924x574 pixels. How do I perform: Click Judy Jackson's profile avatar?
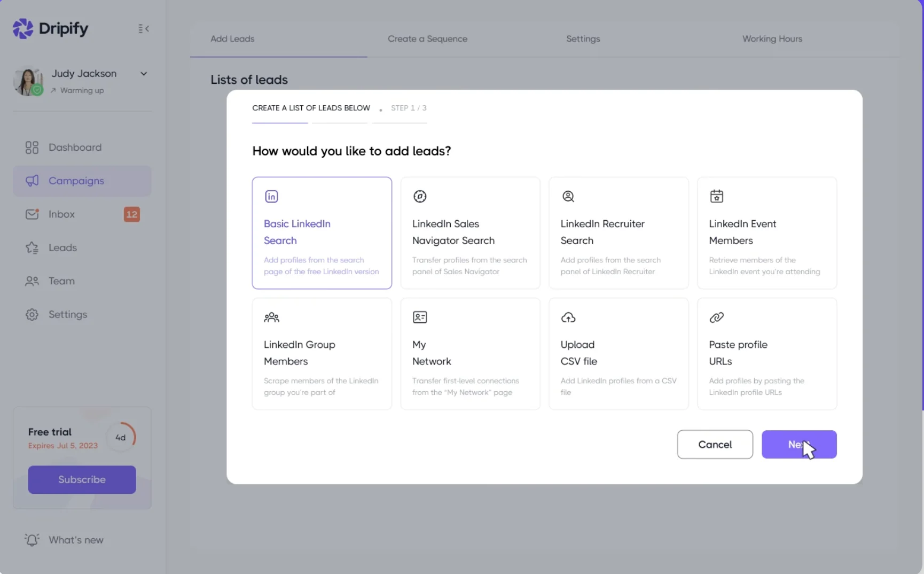click(28, 81)
